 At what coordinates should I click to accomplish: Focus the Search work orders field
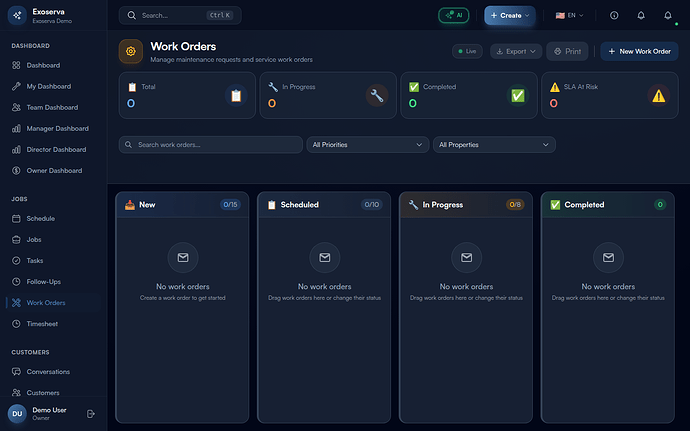(x=210, y=145)
